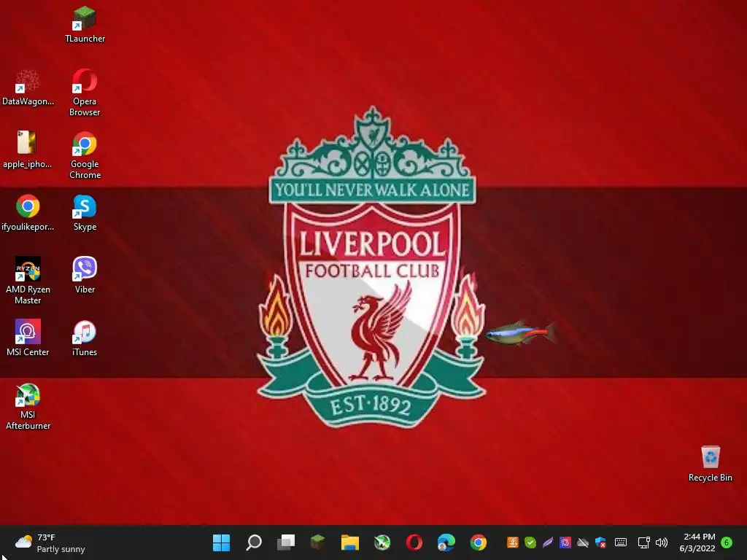The height and width of the screenshot is (560, 747).
Task: Open network status tray icon
Action: coord(643,542)
